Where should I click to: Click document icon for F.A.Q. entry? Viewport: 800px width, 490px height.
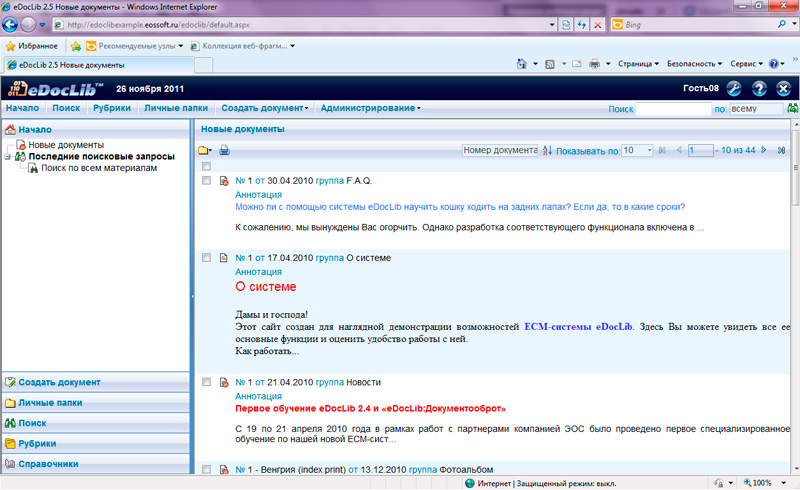tap(223, 181)
